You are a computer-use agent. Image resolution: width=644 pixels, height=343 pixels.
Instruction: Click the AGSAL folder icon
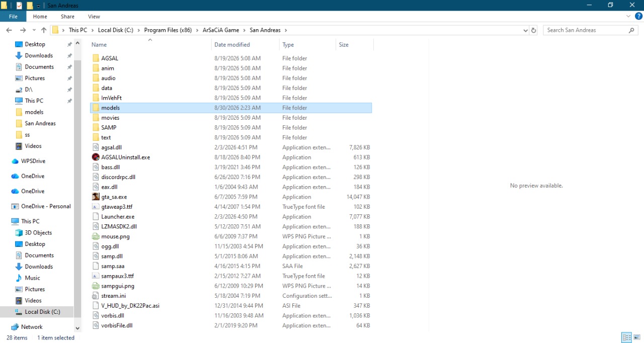(96, 58)
